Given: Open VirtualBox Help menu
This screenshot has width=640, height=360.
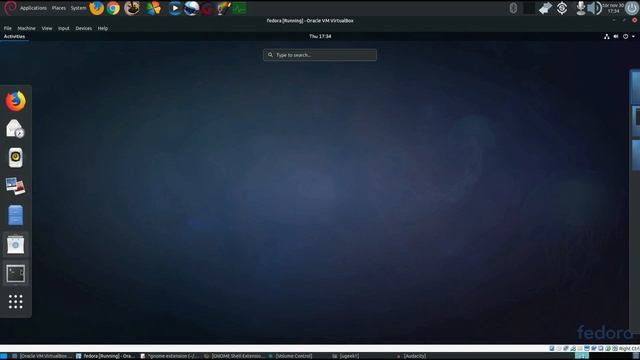Looking at the screenshot, I should coord(103,28).
